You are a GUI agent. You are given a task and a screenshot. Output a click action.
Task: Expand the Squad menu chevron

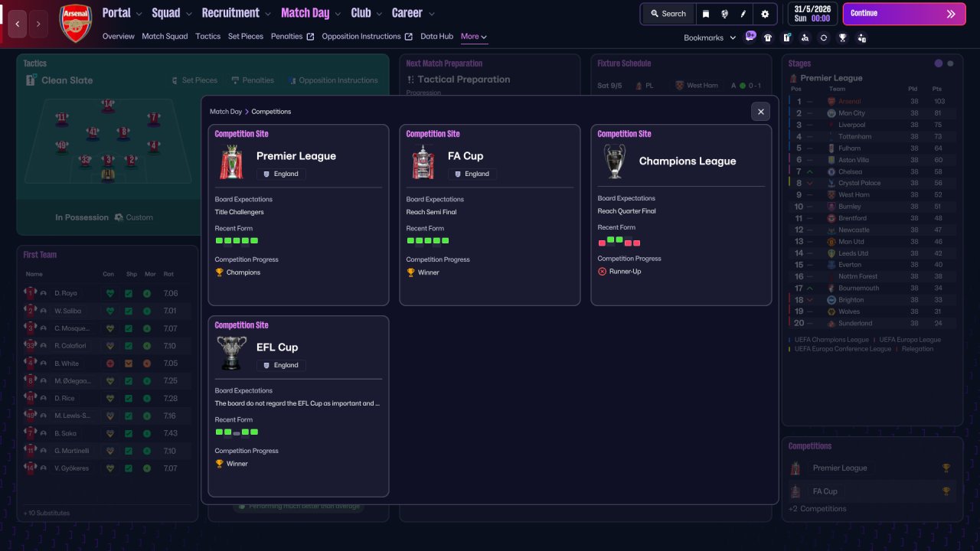[x=188, y=14]
